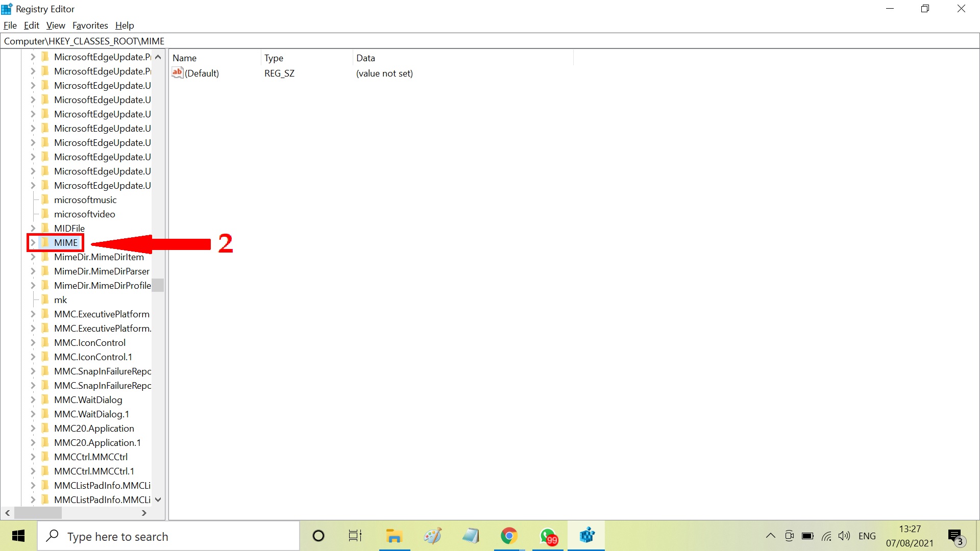Viewport: 980px width, 551px height.
Task: Click the tree horizontal scrollbar thumb
Action: click(x=38, y=513)
